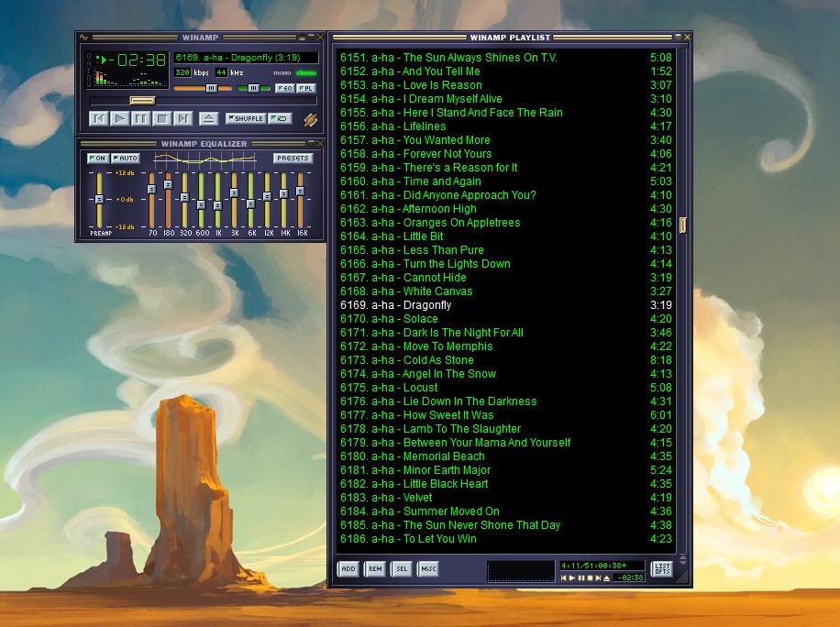The height and width of the screenshot is (627, 840).
Task: Click the playlist total time 4:11/51:00:38+ display
Action: tap(602, 566)
